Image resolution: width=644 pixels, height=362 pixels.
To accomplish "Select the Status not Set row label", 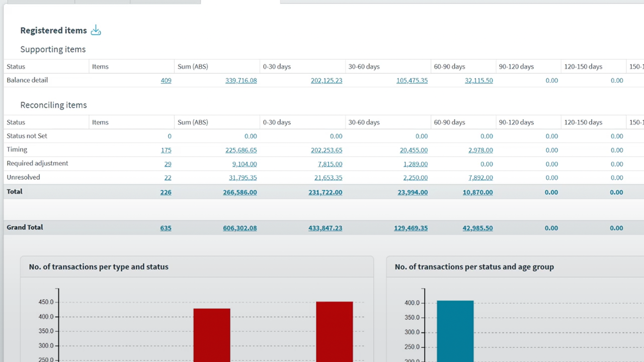I will [27, 136].
